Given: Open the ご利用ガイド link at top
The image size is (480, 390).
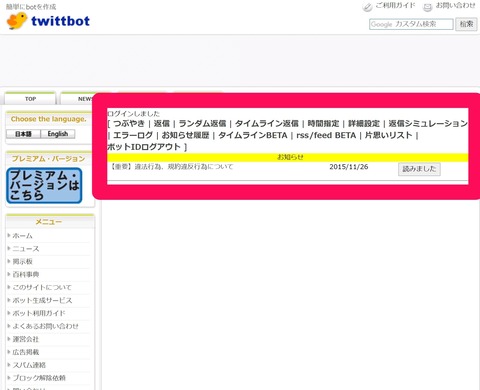Looking at the screenshot, I should tap(395, 5).
